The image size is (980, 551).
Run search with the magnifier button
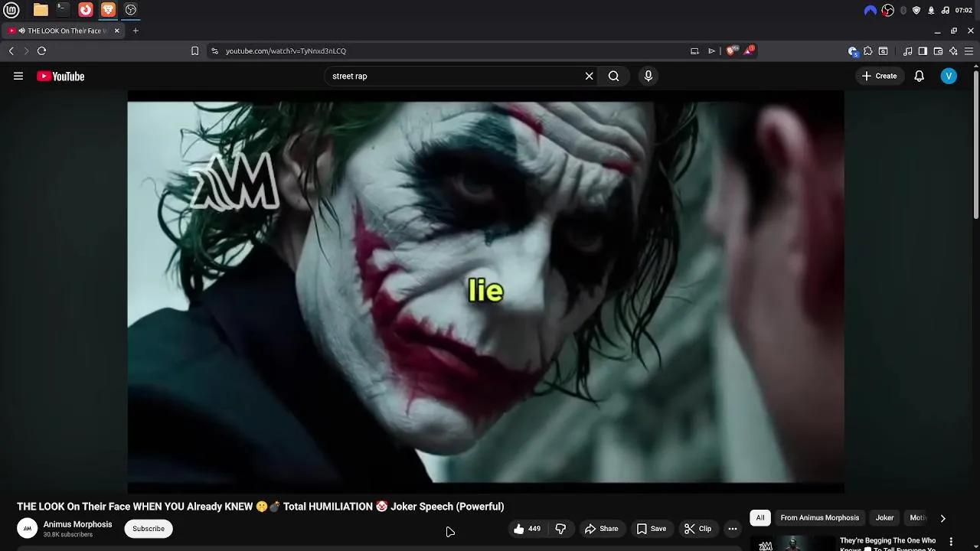click(613, 76)
